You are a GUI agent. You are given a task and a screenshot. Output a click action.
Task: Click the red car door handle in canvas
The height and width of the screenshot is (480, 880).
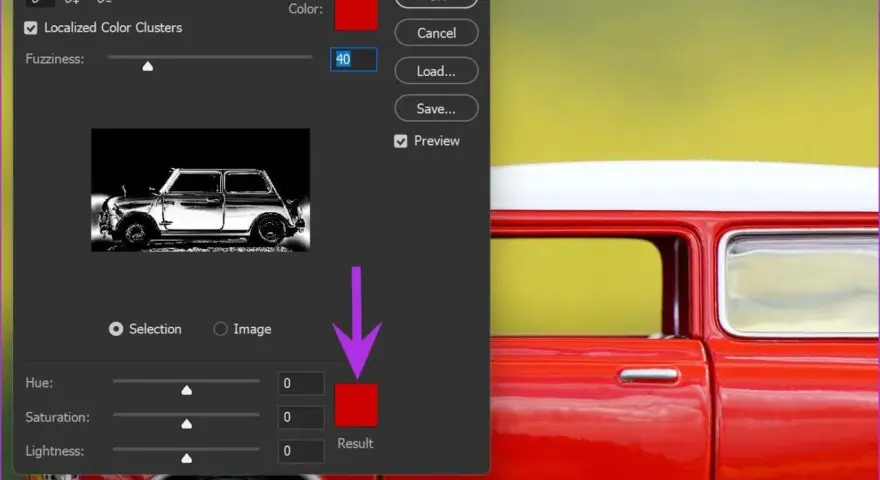pos(648,374)
